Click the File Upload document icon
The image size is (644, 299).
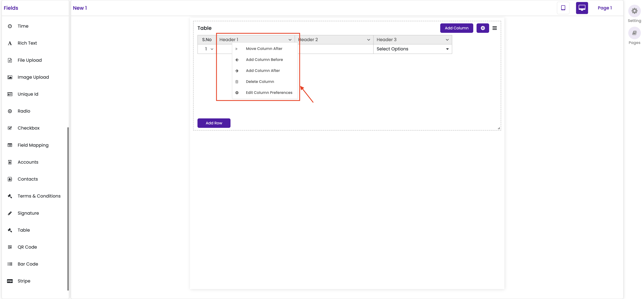[10, 60]
